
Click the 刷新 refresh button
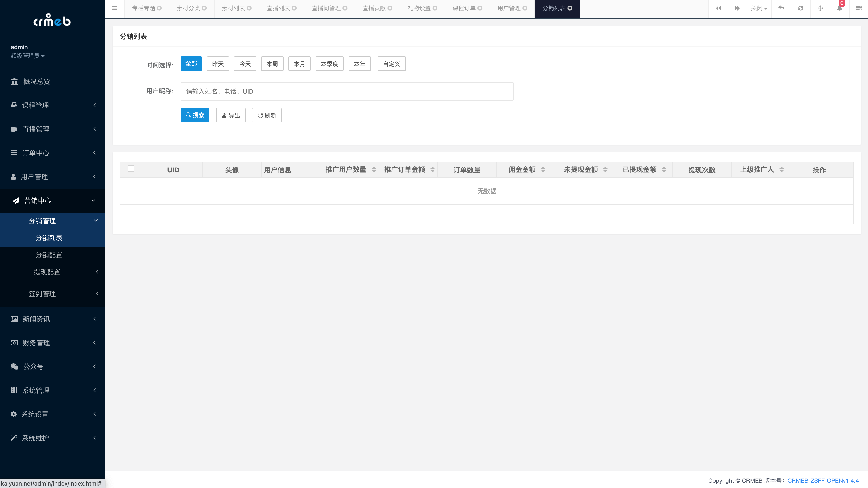(x=267, y=115)
